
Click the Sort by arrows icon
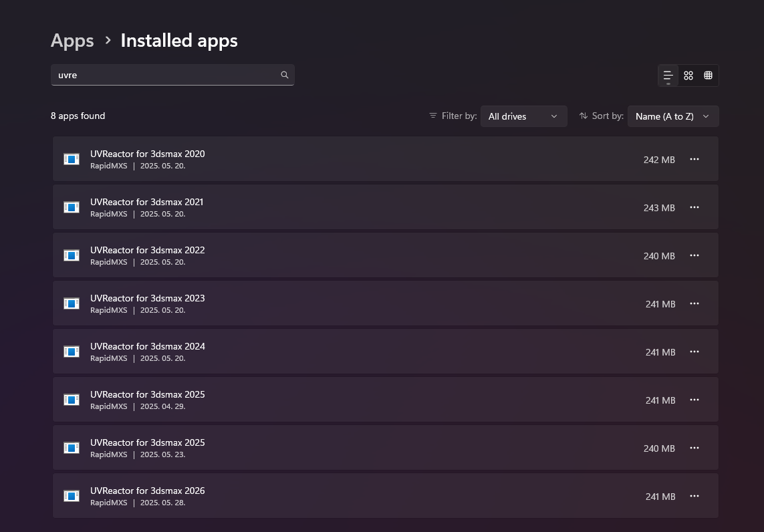(x=584, y=116)
